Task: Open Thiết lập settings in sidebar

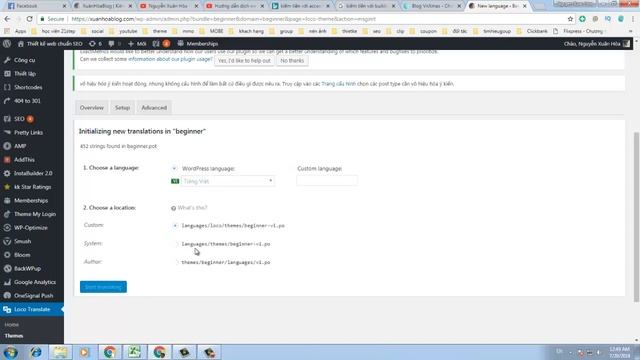Action: [25, 73]
